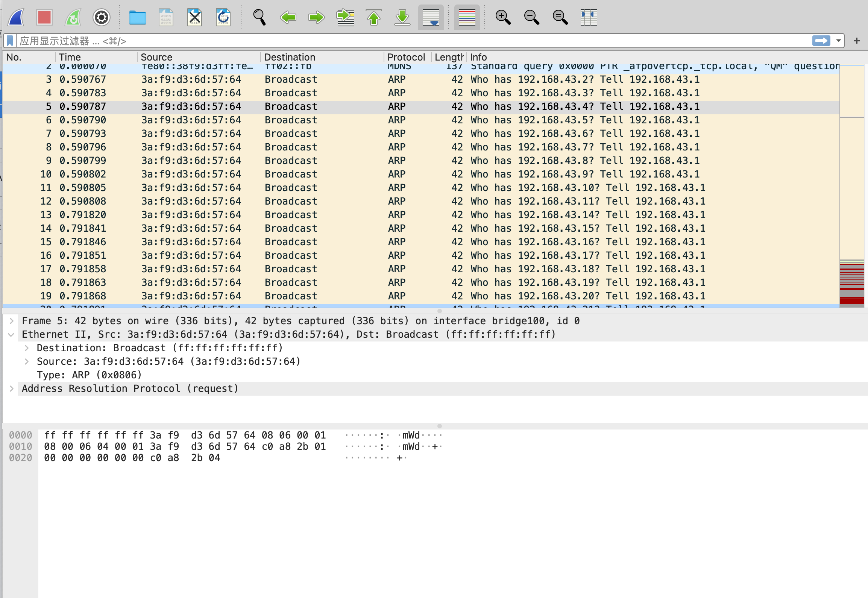
Task: Open display filter history dropdown arrow
Action: [838, 41]
